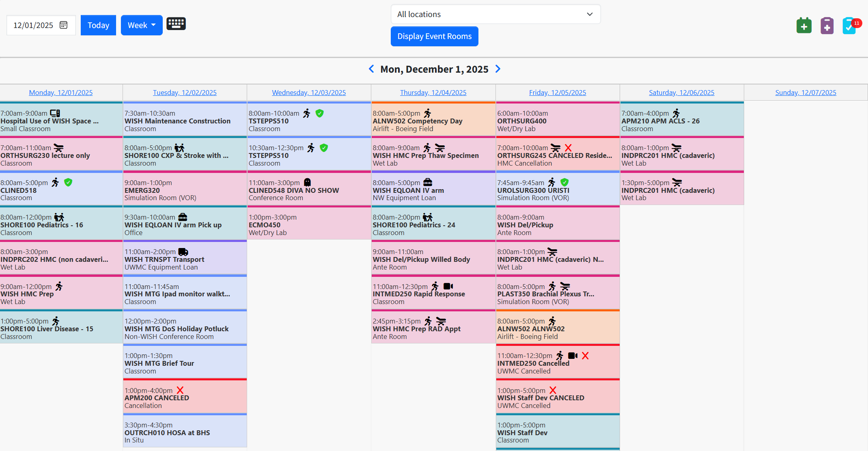The height and width of the screenshot is (451, 868).
Task: Open the date picker calendar icon
Action: point(64,25)
